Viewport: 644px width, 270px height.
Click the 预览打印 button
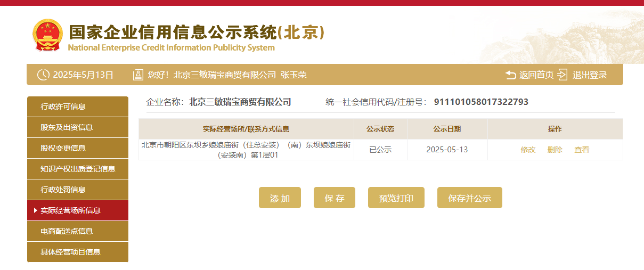396,198
